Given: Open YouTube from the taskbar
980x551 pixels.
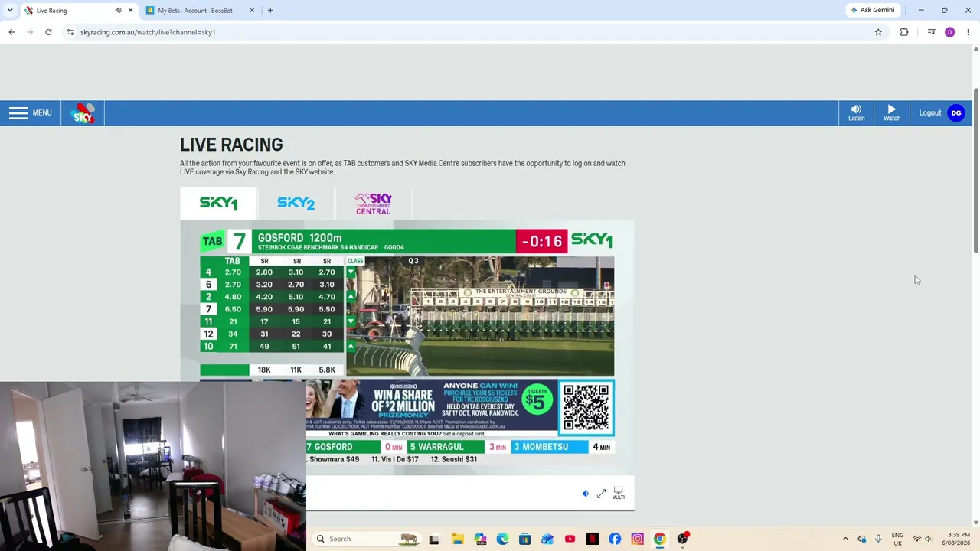Looking at the screenshot, I should [570, 539].
